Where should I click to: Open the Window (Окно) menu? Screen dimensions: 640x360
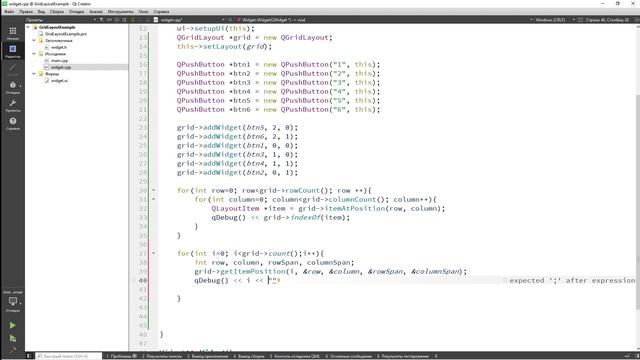pos(143,11)
